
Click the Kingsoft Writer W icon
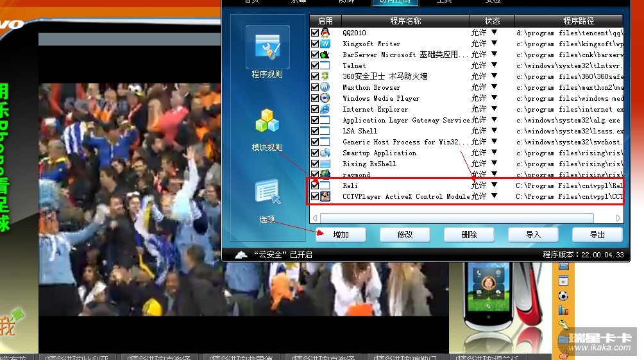325,44
